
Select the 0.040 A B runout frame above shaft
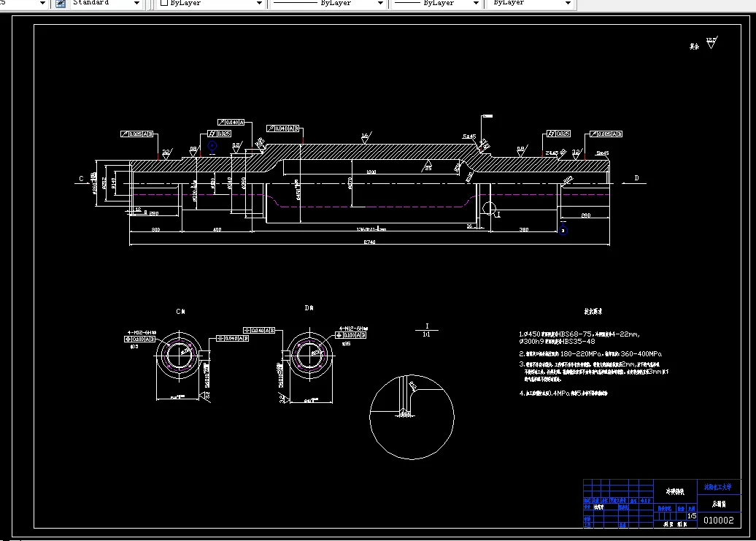point(283,128)
